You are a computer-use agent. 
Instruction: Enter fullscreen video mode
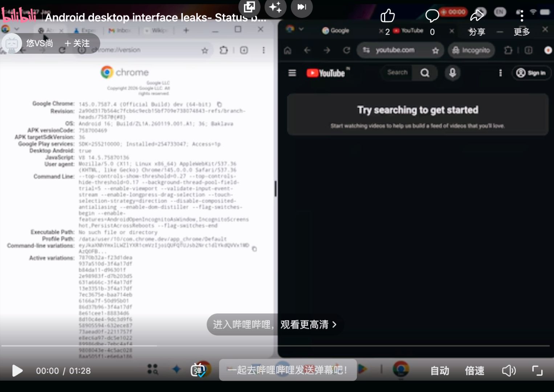[x=537, y=371]
